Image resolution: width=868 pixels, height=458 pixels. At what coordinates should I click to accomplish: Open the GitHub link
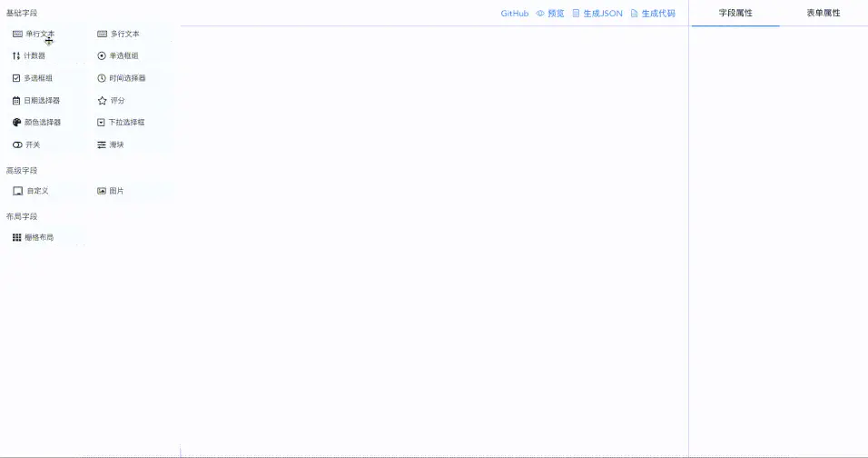514,14
